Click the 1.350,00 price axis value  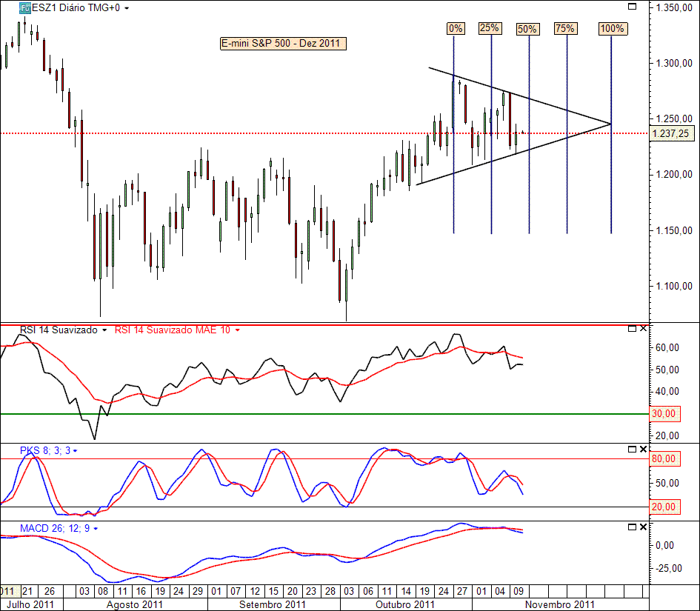click(674, 7)
